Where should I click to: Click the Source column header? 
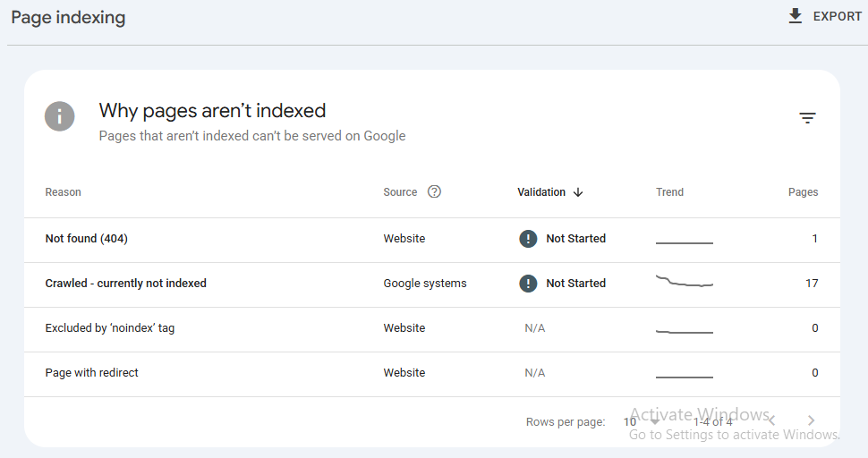(400, 192)
